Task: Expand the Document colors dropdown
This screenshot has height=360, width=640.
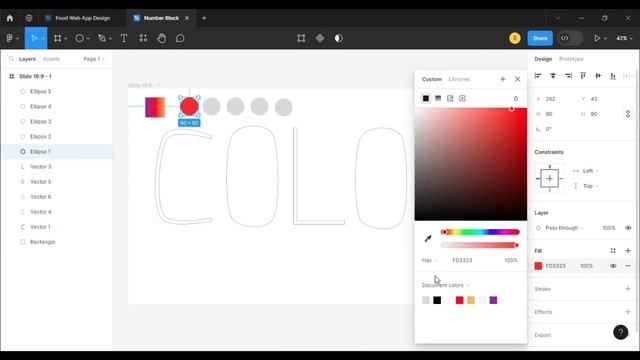Action: pyautogui.click(x=445, y=285)
